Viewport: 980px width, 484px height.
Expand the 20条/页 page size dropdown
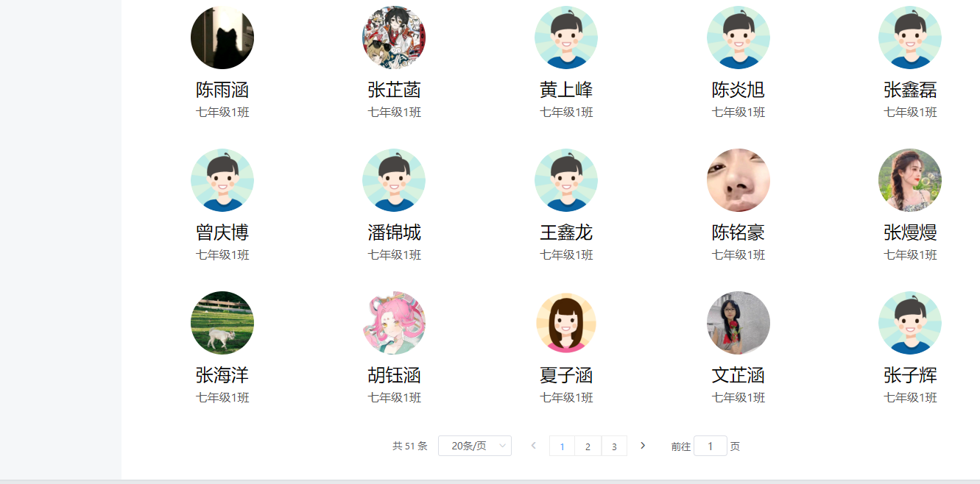[475, 446]
